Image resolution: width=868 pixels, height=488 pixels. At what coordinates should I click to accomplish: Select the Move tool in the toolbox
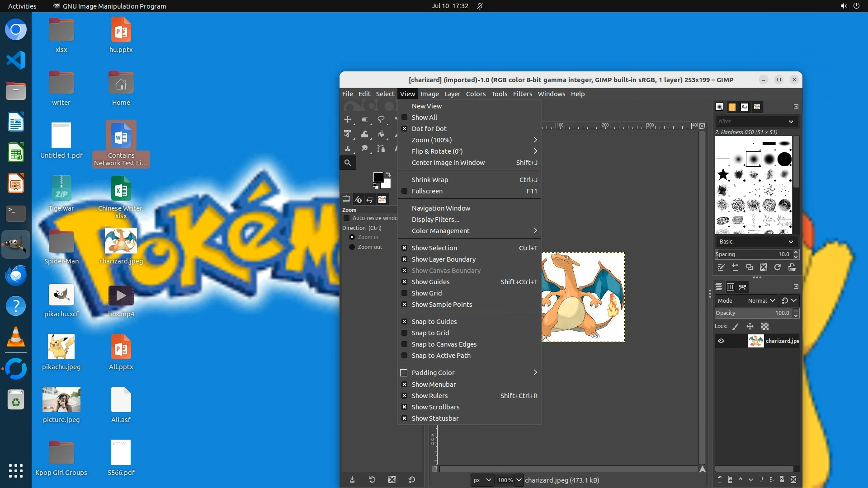[x=348, y=119]
